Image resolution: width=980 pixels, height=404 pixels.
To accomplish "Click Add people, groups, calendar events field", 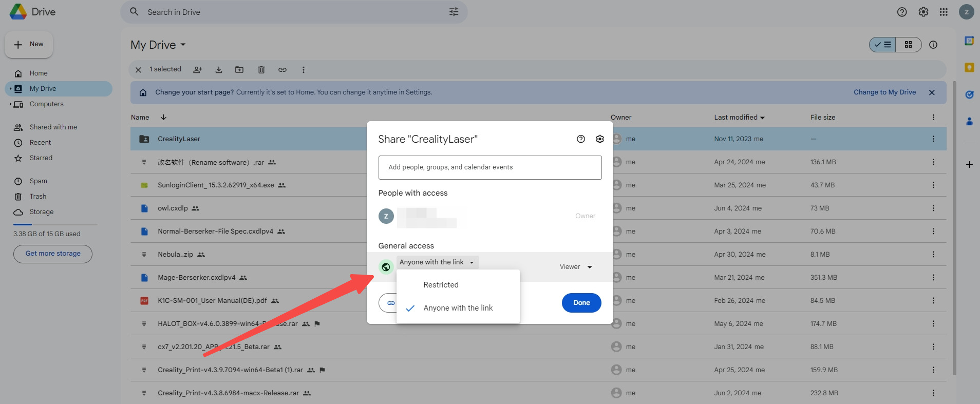I will point(490,167).
